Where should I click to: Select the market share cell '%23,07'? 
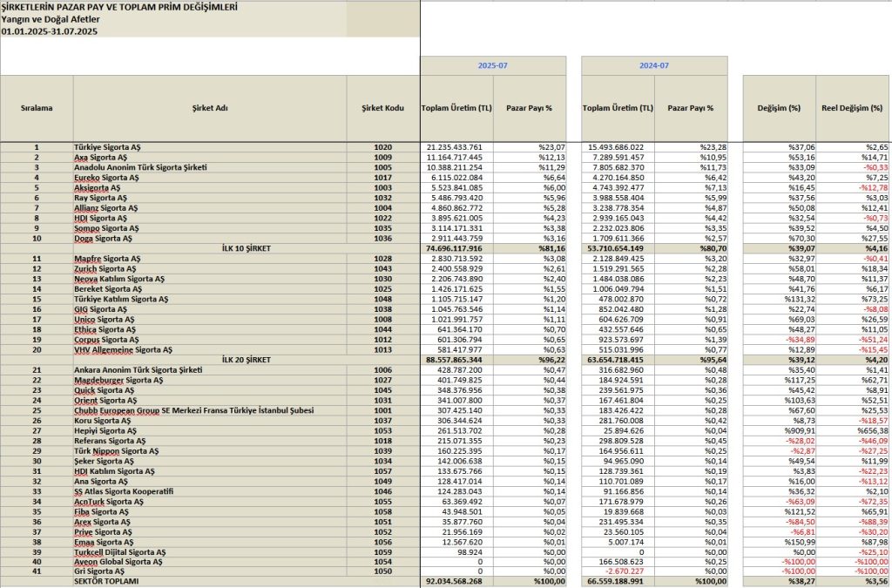coord(530,147)
